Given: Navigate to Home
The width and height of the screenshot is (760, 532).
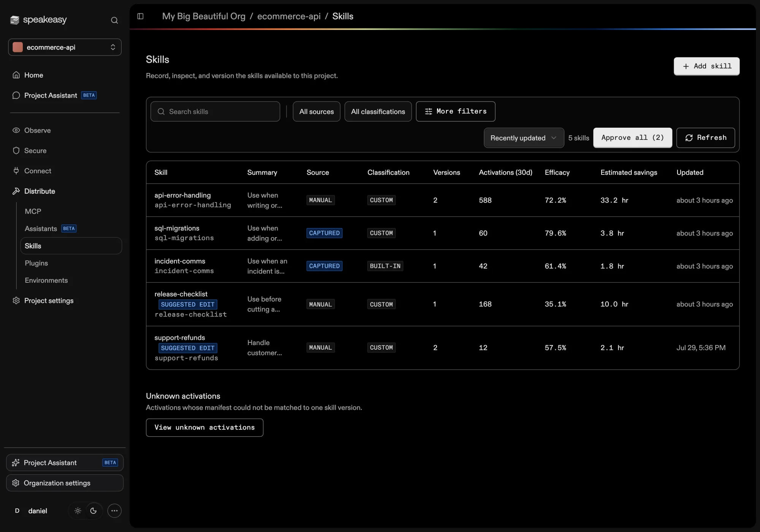Looking at the screenshot, I should [x=34, y=75].
